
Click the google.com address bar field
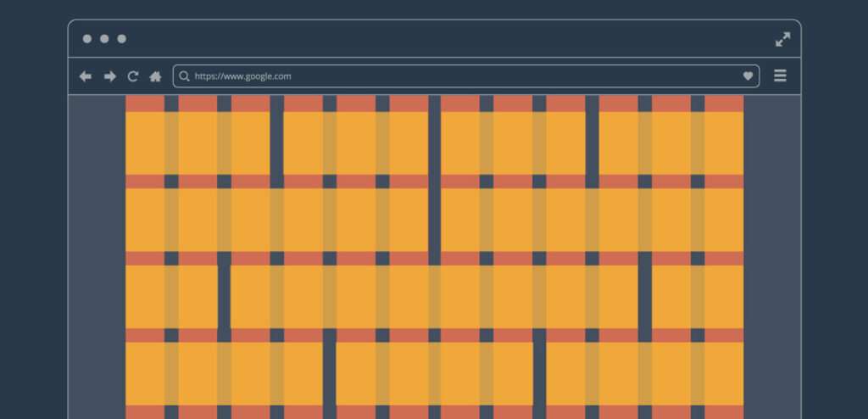466,76
